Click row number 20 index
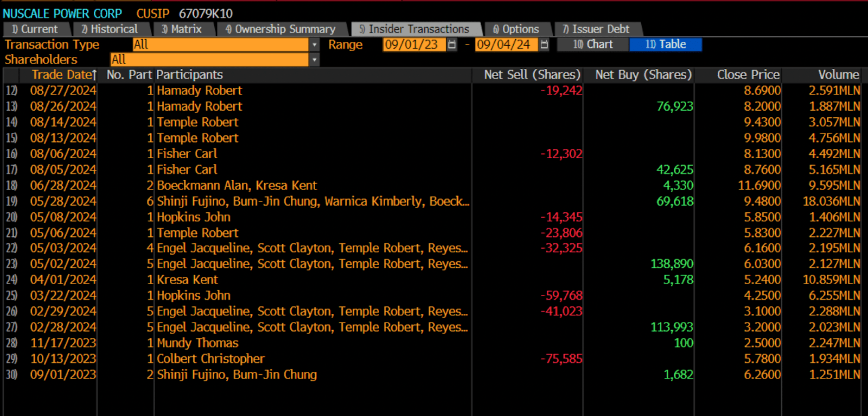The width and height of the screenshot is (868, 416). coord(11,217)
